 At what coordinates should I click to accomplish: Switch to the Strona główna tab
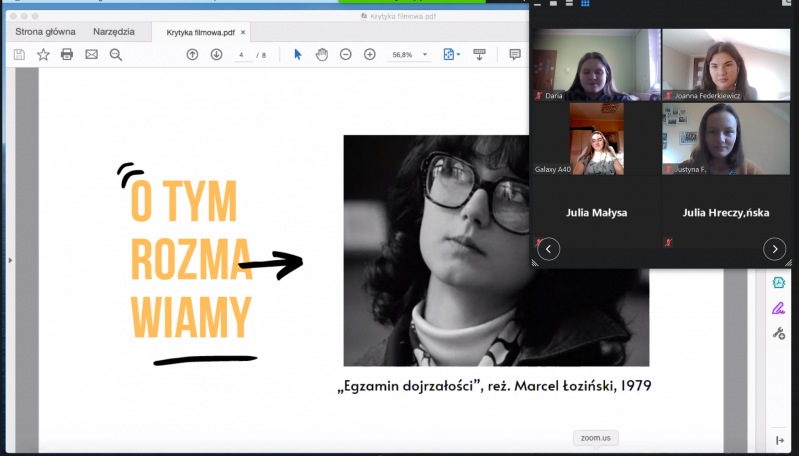(45, 32)
